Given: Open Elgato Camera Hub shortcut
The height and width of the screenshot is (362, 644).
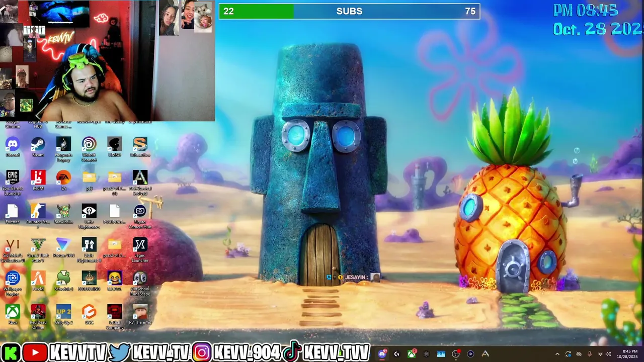Looking at the screenshot, I should pyautogui.click(x=140, y=217).
